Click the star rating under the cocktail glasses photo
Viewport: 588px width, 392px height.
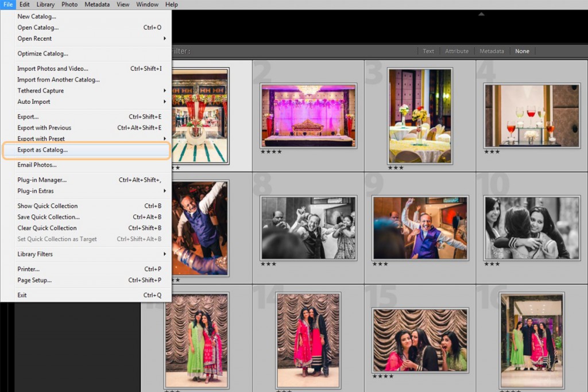(x=492, y=152)
